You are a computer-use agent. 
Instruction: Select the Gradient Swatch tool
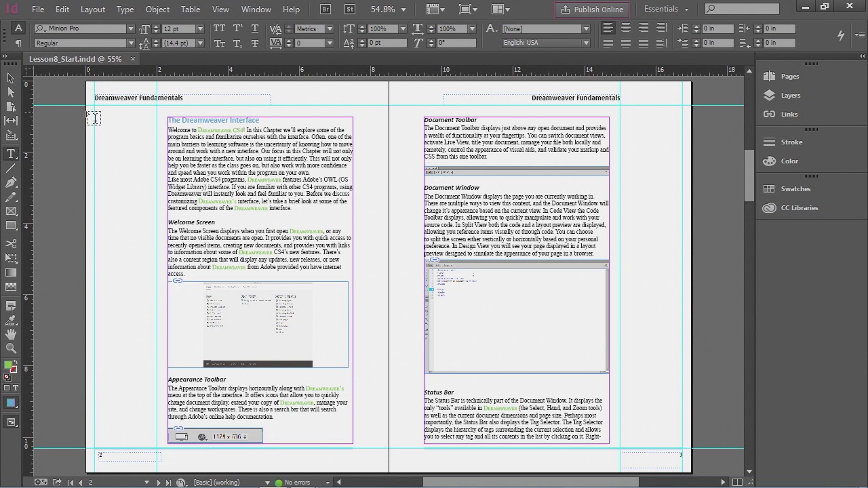(x=11, y=272)
